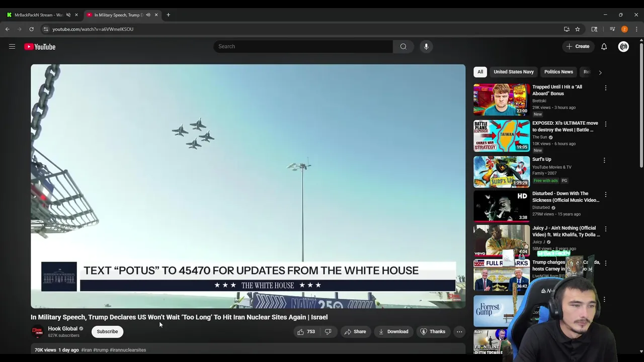Select the All filter chip
Screen dimensions: 644x362
click(x=480, y=72)
